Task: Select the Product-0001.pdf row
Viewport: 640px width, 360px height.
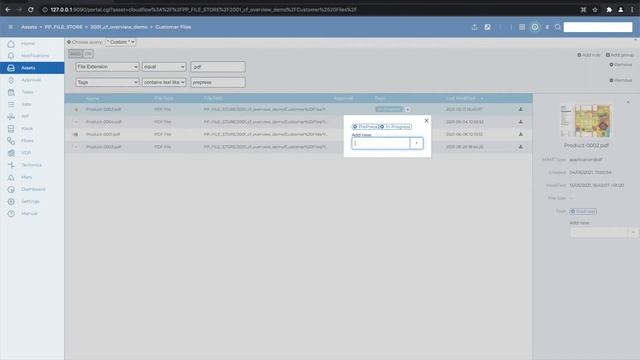Action: click(298, 134)
